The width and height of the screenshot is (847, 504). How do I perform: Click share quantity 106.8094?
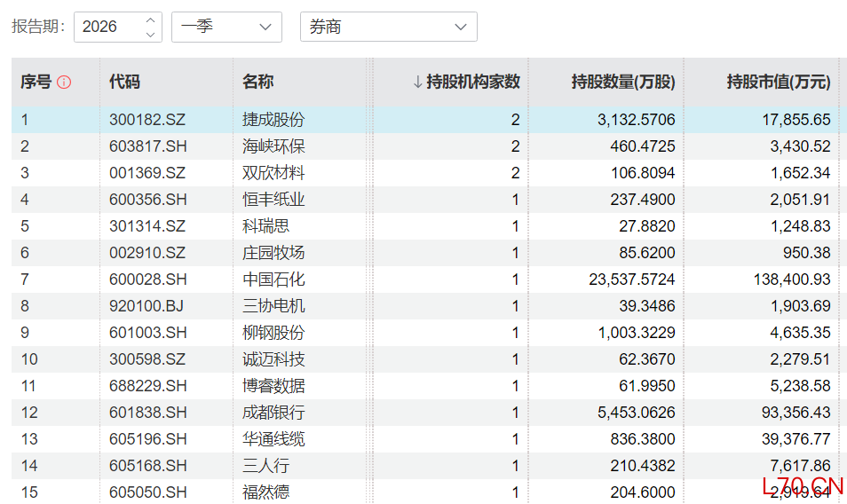click(x=642, y=173)
